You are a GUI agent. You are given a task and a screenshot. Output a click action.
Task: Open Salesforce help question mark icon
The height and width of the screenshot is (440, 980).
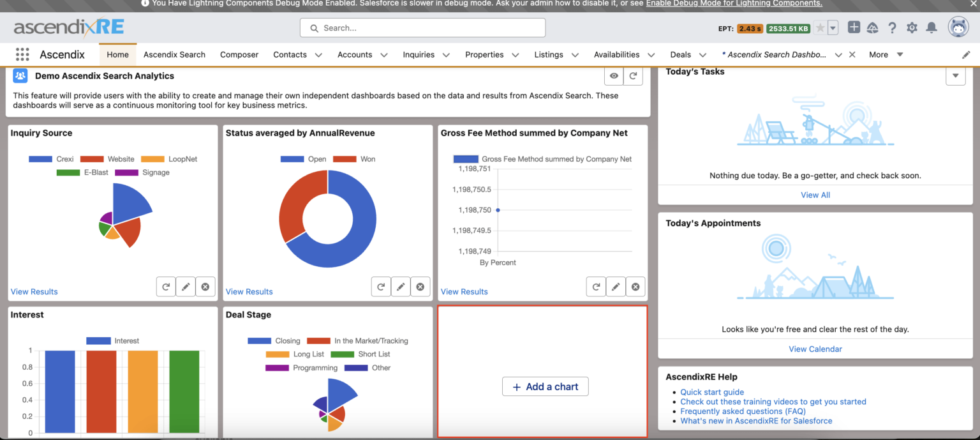tap(893, 27)
